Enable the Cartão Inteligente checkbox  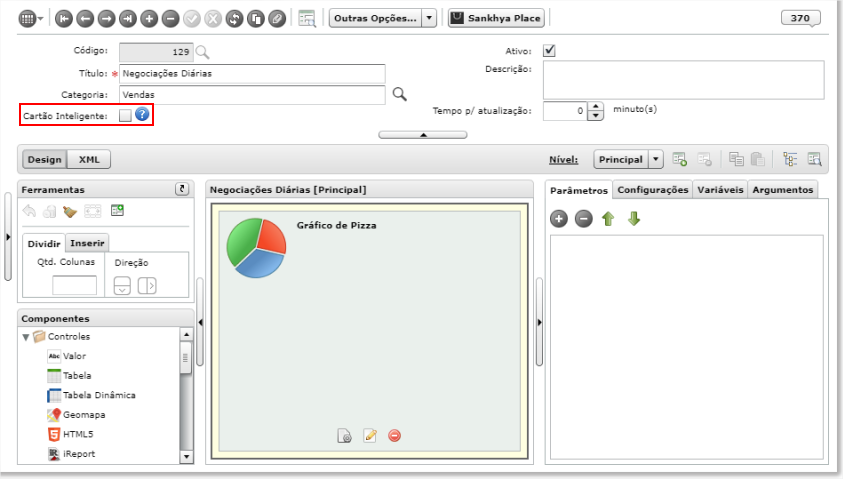click(x=125, y=115)
